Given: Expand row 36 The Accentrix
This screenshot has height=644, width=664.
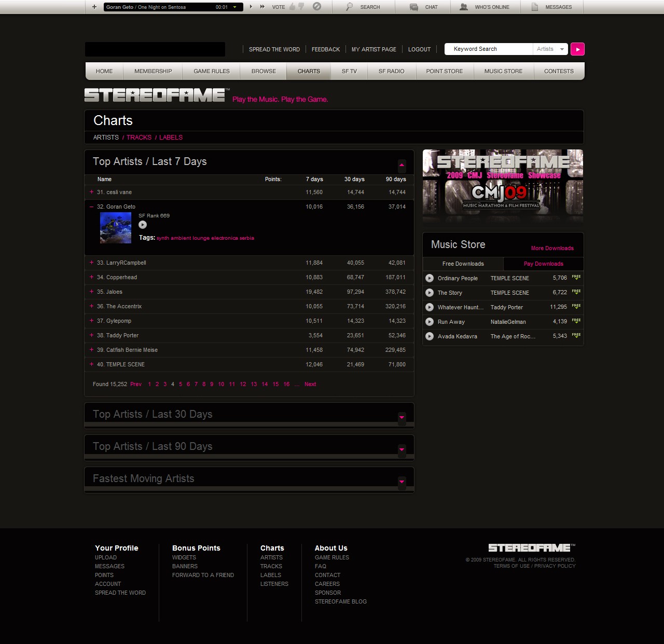Looking at the screenshot, I should pos(92,306).
